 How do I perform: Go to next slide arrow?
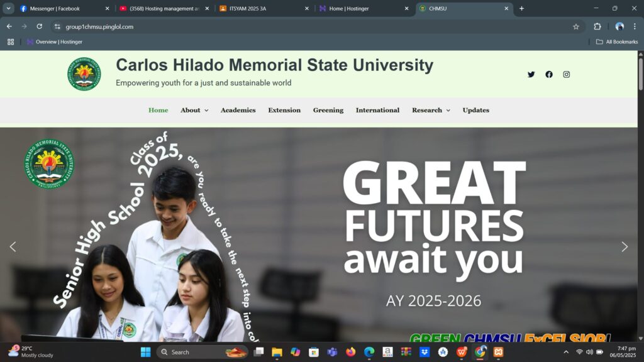tap(624, 247)
